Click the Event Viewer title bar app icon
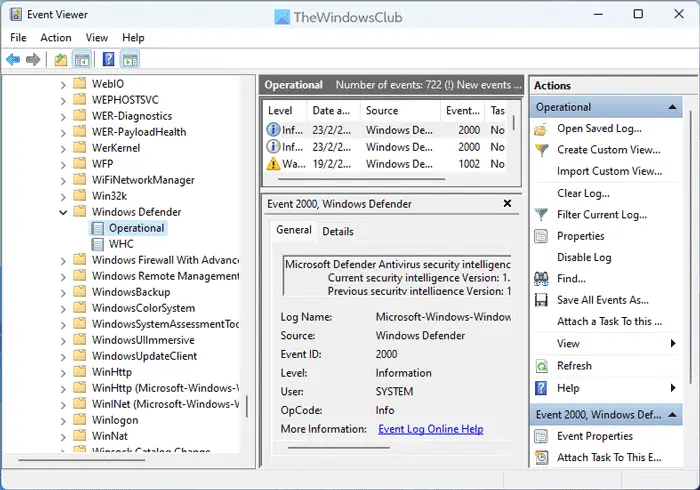Screen dimensions: 700x490 (x=16, y=15)
